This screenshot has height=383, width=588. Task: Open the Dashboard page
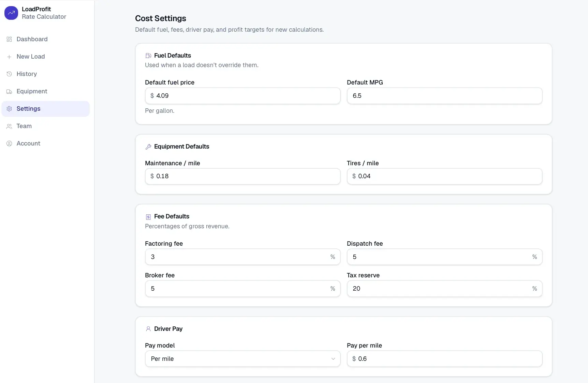46,39
